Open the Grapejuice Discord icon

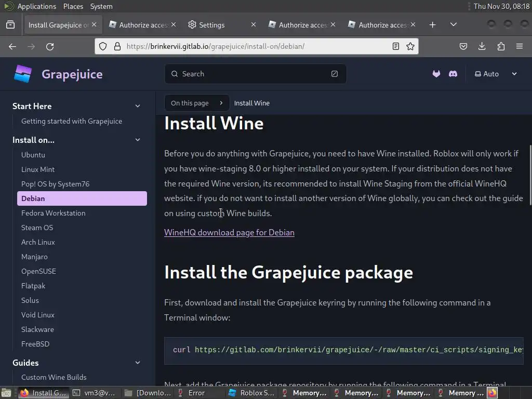(453, 74)
